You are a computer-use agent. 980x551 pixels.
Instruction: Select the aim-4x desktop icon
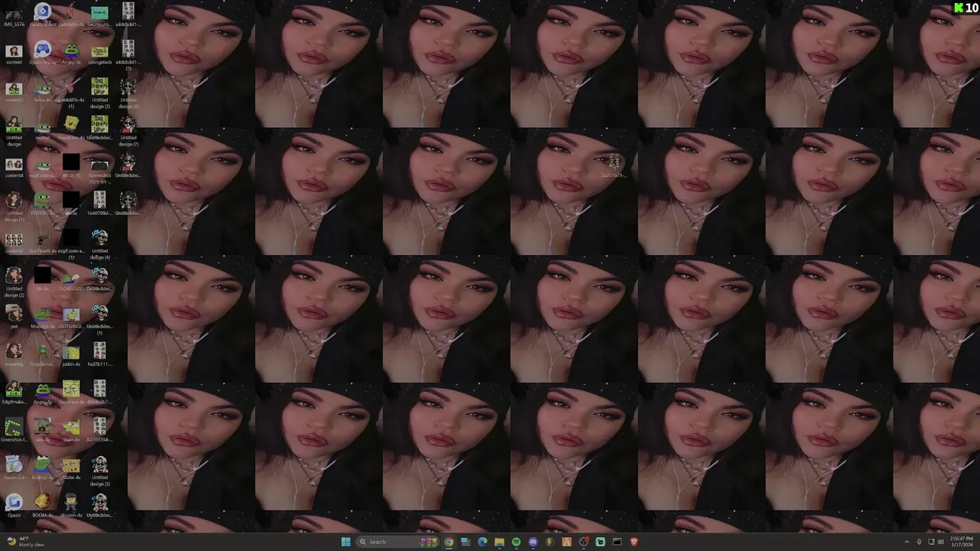tap(43, 430)
